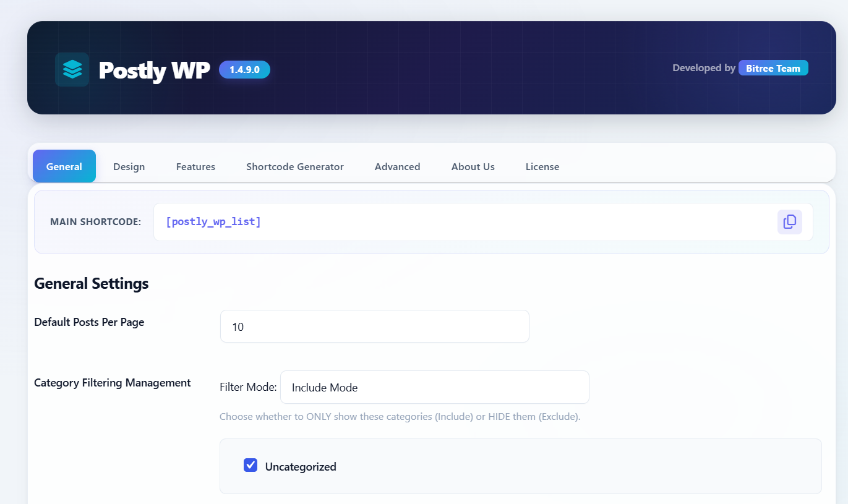Open the General tab
Viewport: 848px width, 504px height.
coord(64,166)
